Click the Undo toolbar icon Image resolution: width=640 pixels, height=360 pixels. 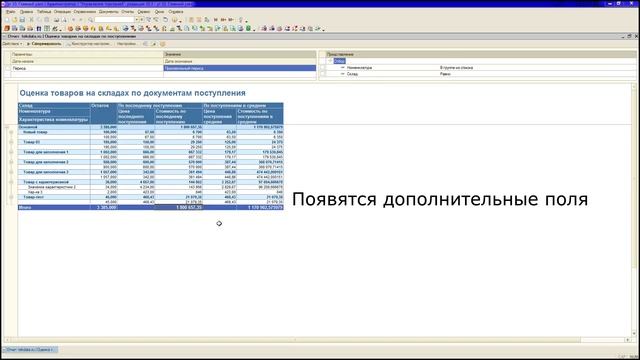(74, 20)
